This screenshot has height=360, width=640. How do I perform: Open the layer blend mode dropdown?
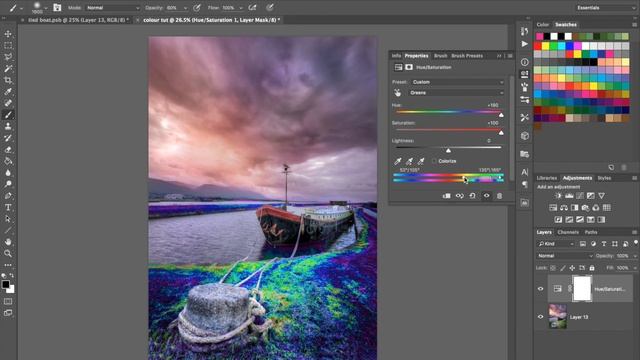(564, 256)
